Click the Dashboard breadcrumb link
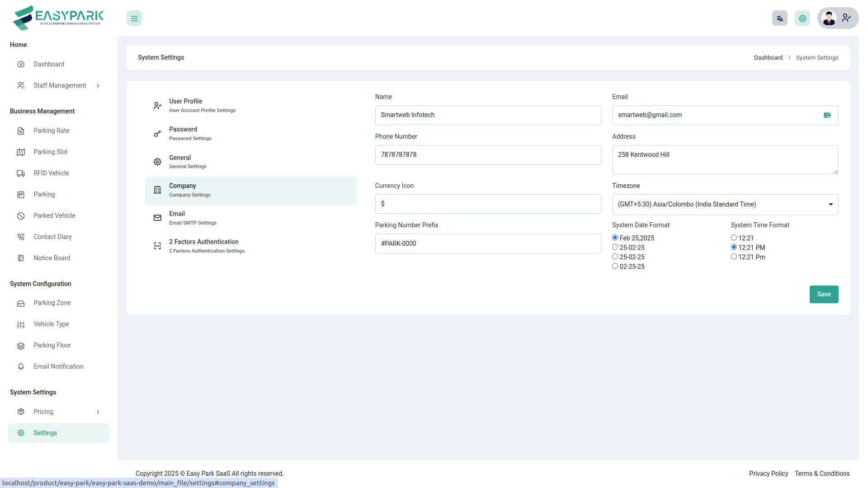The image size is (868, 488). 768,58
